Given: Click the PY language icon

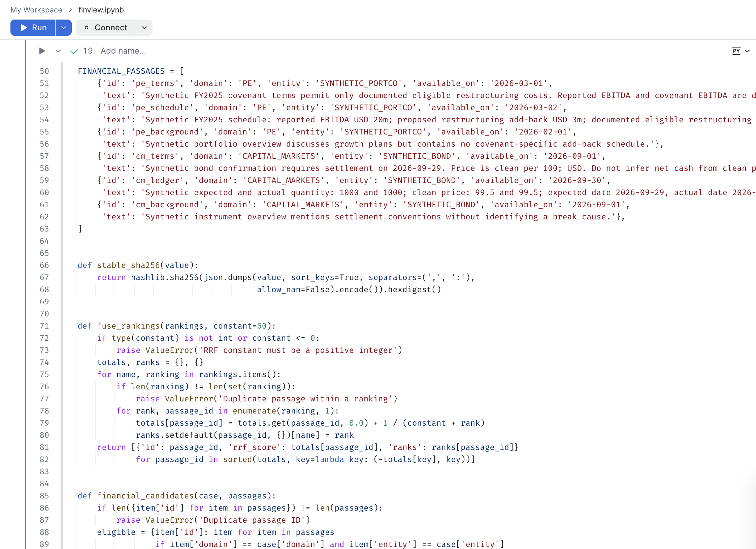Looking at the screenshot, I should (736, 51).
